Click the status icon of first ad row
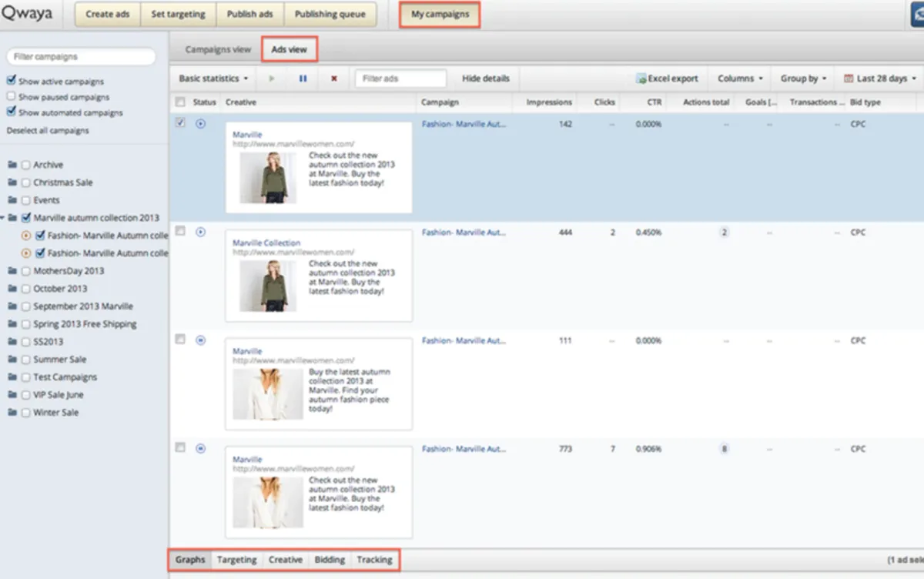The width and height of the screenshot is (924, 579). tap(201, 123)
